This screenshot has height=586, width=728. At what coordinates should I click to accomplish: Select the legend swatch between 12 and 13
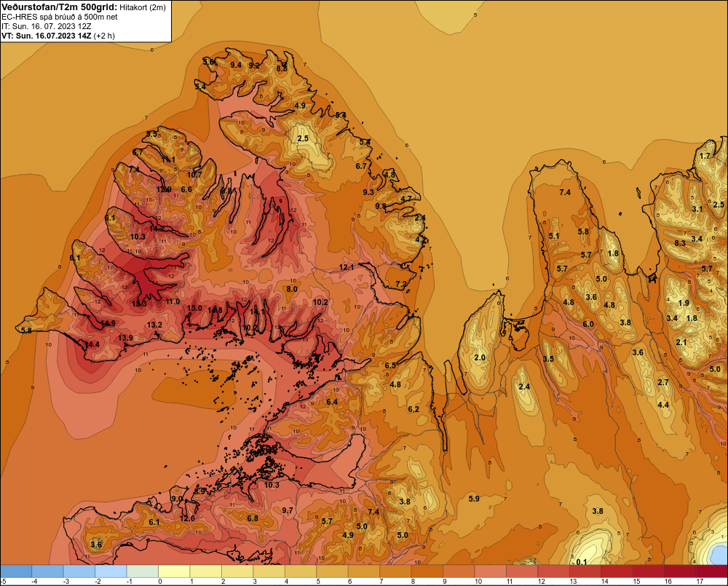click(x=553, y=571)
